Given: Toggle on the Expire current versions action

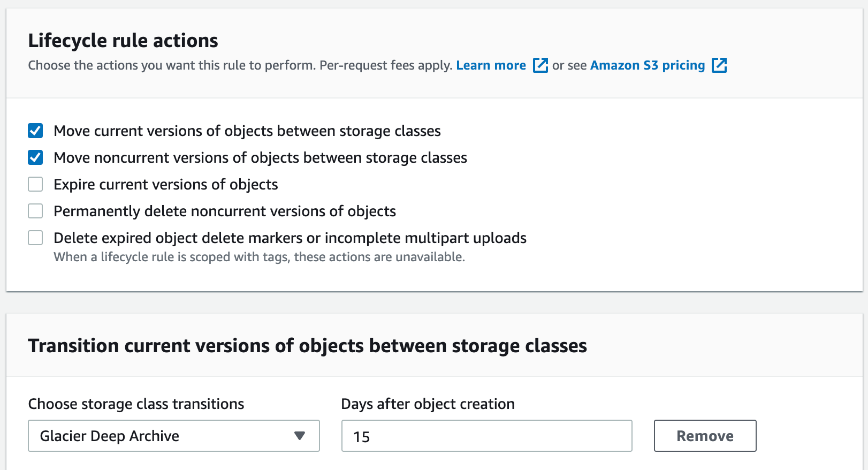Looking at the screenshot, I should (x=35, y=184).
